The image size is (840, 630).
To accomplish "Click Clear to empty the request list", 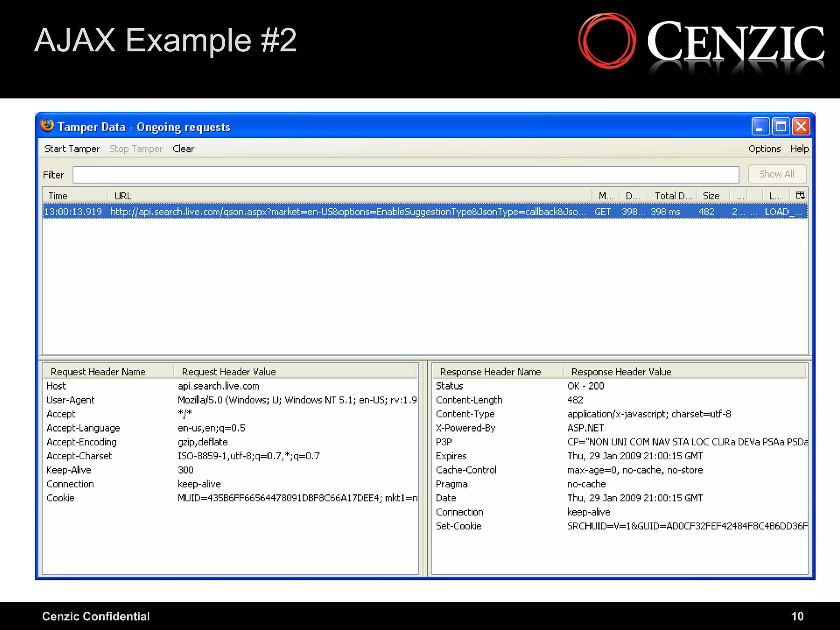I will point(183,149).
